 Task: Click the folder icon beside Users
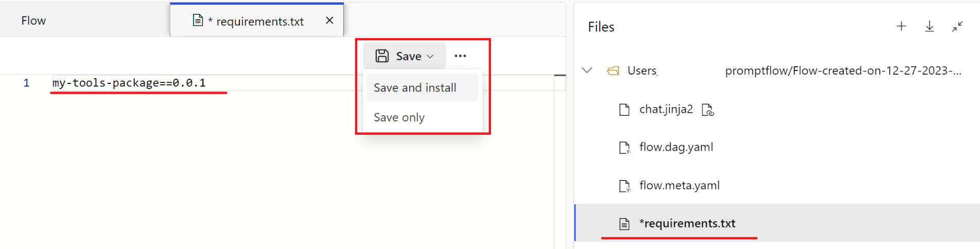click(613, 71)
